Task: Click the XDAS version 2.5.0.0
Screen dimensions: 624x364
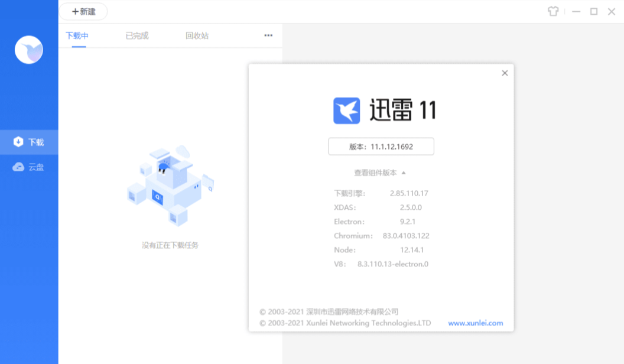Action: coord(411,207)
